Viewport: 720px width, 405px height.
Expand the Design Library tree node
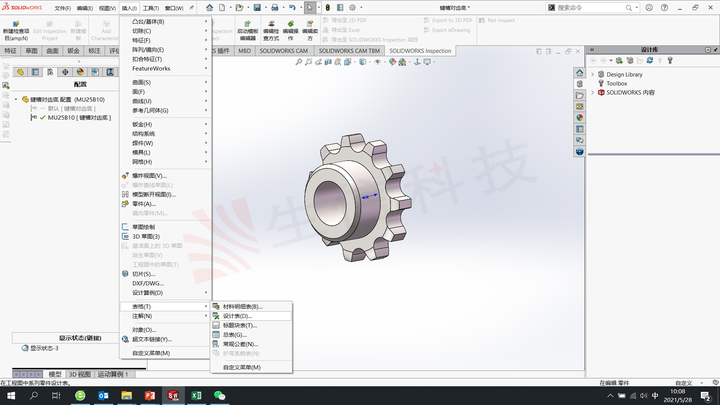[592, 74]
